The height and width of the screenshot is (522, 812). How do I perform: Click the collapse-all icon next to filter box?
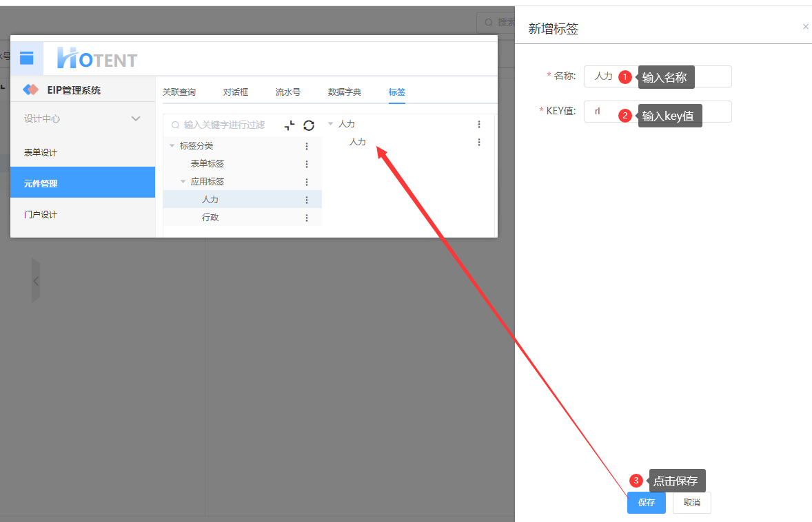click(x=290, y=125)
